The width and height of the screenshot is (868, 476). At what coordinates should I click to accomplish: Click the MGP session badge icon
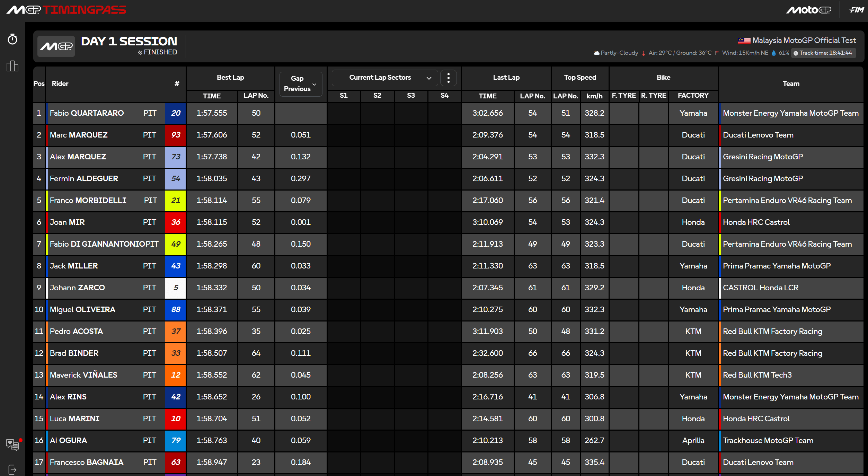click(x=56, y=46)
